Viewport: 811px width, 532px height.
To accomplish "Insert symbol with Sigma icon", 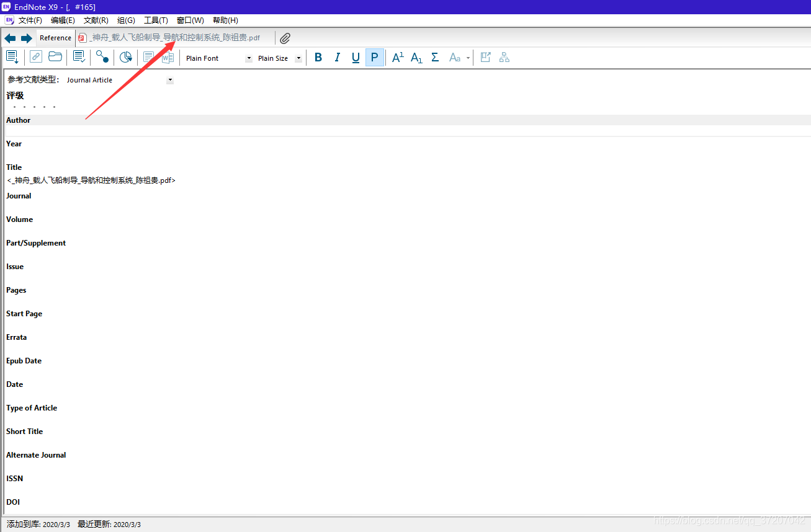I will click(x=435, y=58).
